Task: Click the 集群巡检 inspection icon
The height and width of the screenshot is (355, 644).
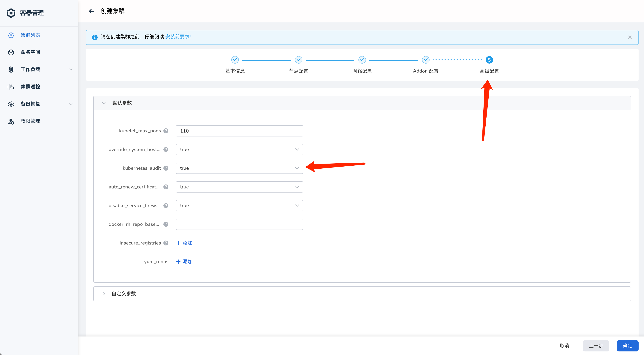Action: pyautogui.click(x=11, y=87)
